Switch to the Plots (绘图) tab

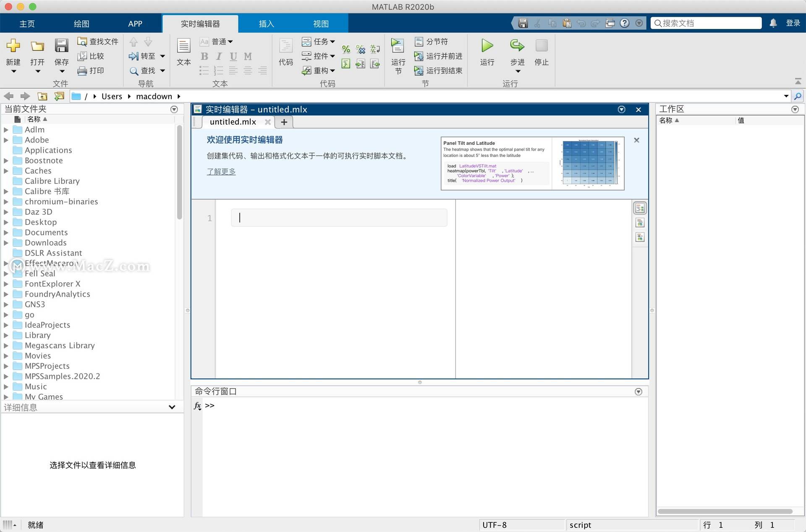[81, 23]
